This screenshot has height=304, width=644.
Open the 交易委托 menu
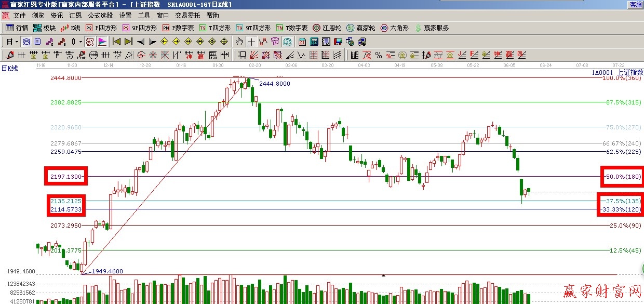pyautogui.click(x=187, y=16)
